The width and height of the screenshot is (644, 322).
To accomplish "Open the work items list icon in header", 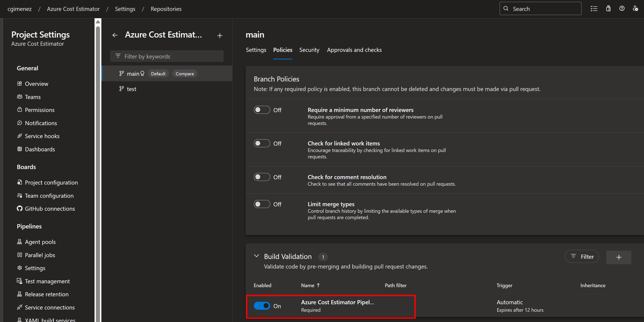I will coord(594,9).
